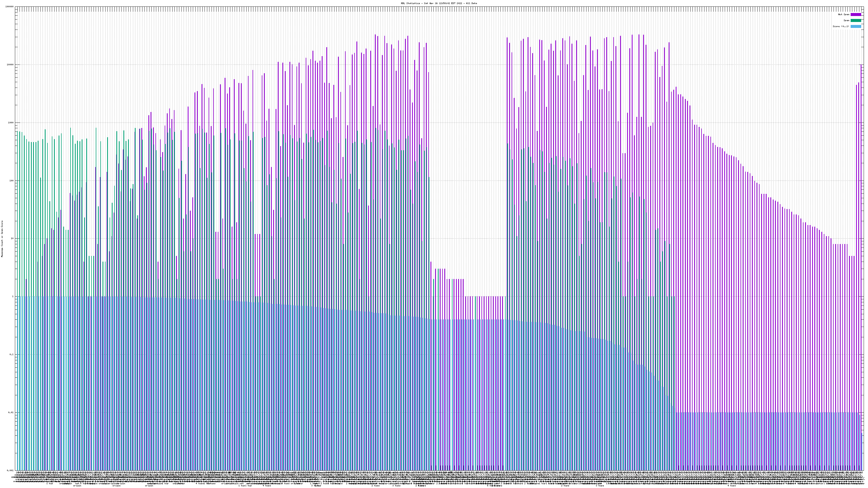Select the 'Not Spam' legend label
This screenshot has width=868, height=488.
(x=844, y=14)
